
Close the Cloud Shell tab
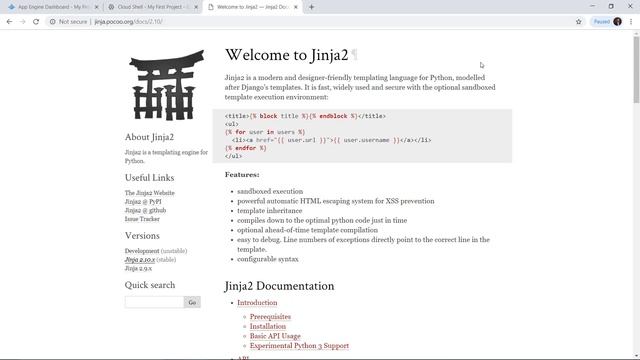tap(196, 7)
